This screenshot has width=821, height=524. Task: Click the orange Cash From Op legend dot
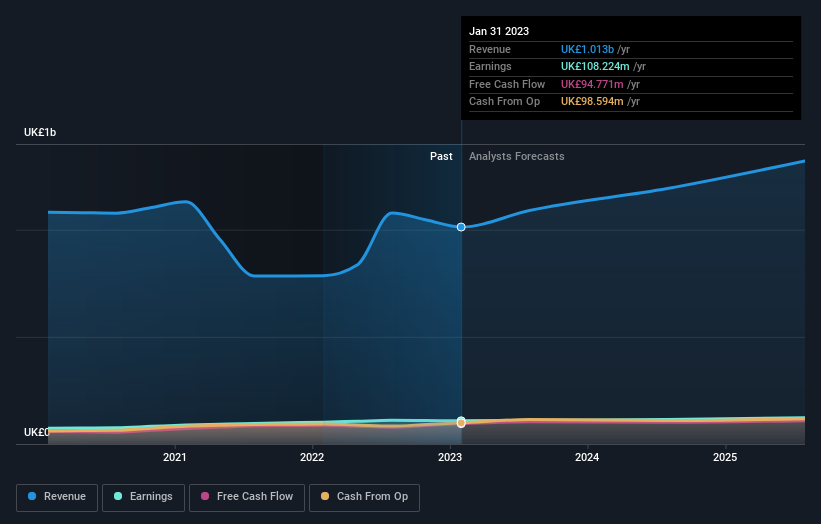pyautogui.click(x=325, y=496)
